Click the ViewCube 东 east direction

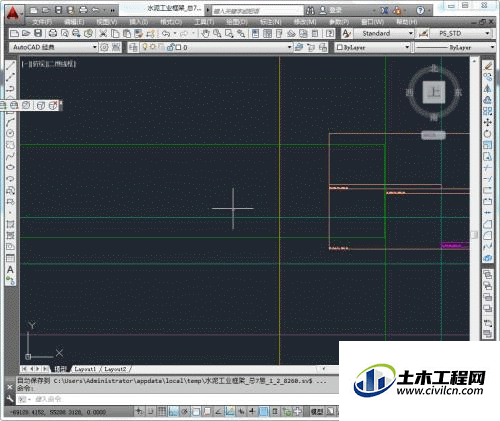458,92
